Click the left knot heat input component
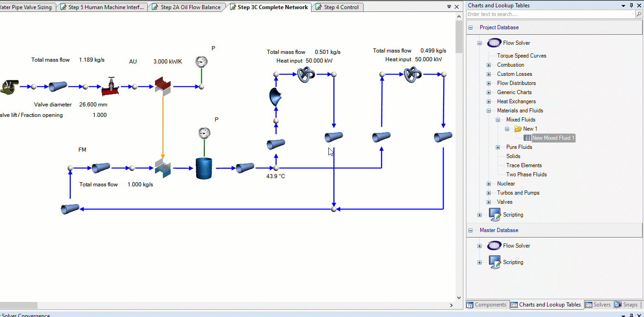This screenshot has height=317, width=644. click(x=306, y=74)
